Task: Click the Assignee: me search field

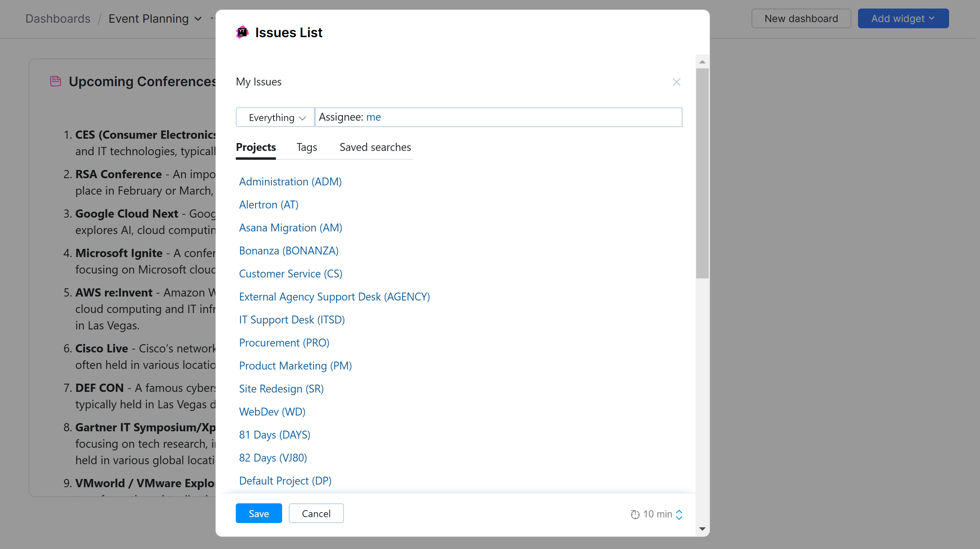Action: tap(498, 117)
